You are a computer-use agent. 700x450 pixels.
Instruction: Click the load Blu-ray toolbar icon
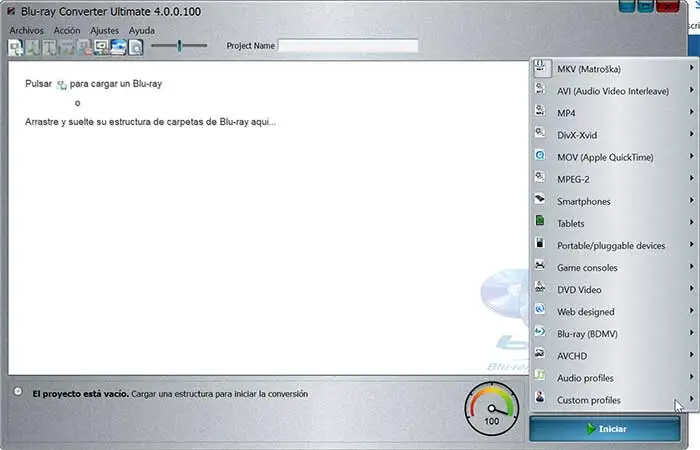pos(16,47)
